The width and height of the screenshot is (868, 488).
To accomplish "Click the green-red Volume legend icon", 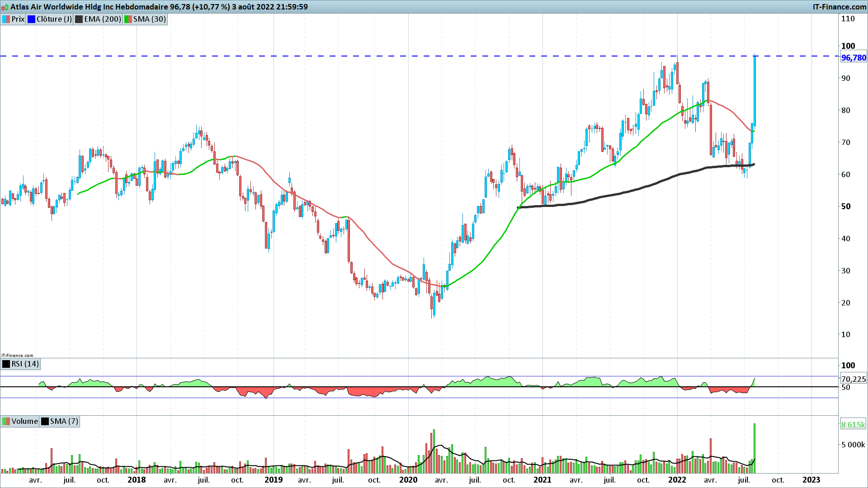I will pos(6,422).
